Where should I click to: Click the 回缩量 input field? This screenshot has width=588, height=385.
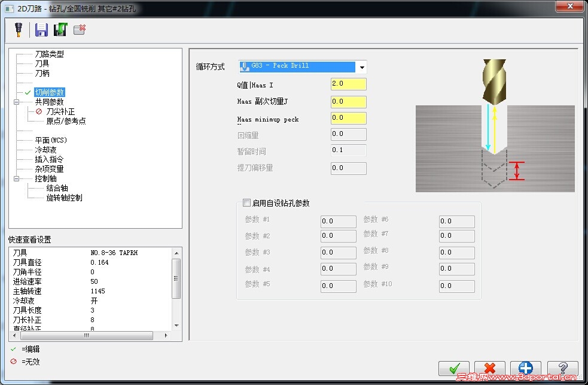[348, 134]
